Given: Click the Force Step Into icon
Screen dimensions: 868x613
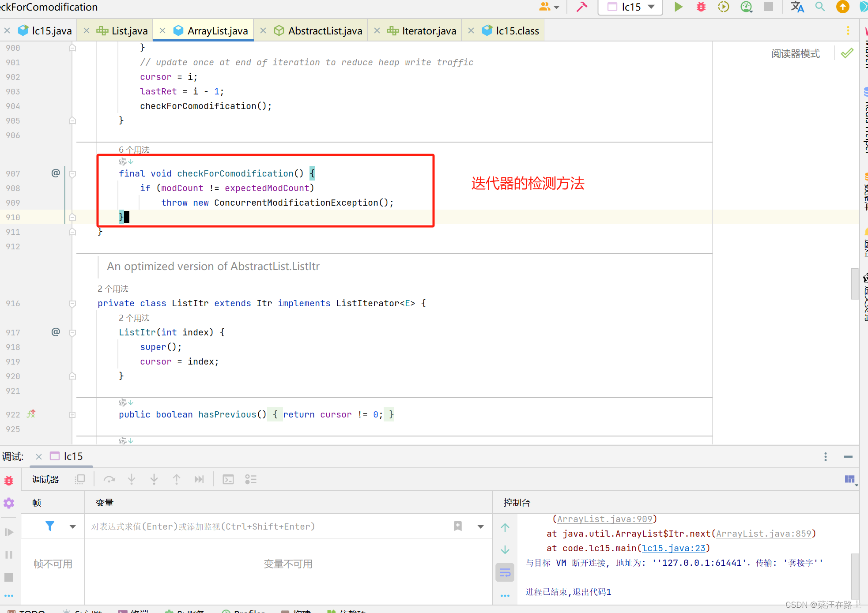Looking at the screenshot, I should (154, 480).
